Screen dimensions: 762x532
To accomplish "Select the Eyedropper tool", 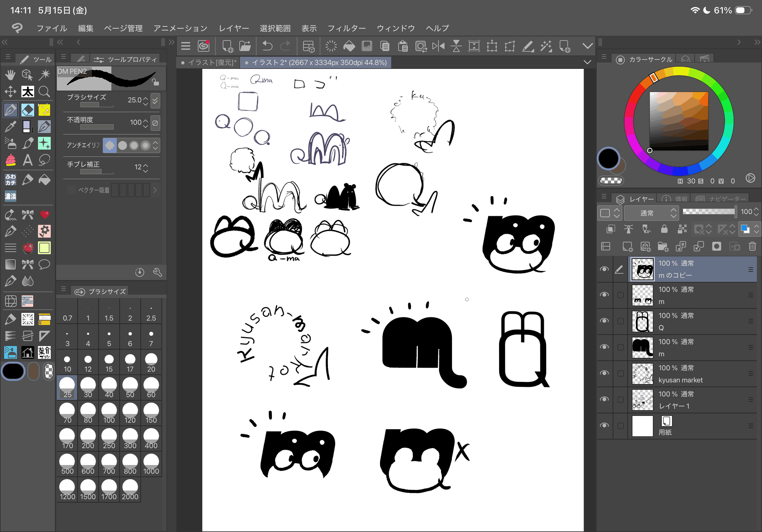I will (10, 126).
